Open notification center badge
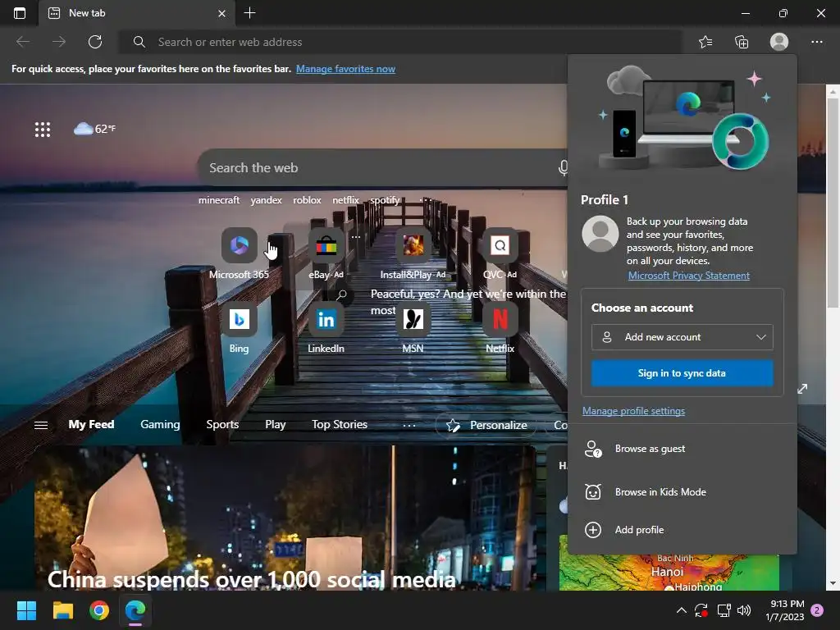The width and height of the screenshot is (840, 630). [x=817, y=610]
